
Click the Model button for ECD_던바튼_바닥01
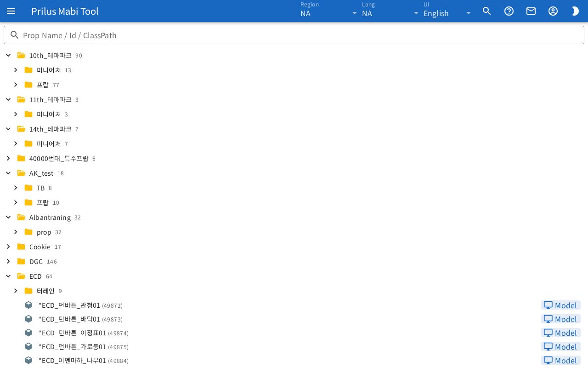tap(560, 319)
